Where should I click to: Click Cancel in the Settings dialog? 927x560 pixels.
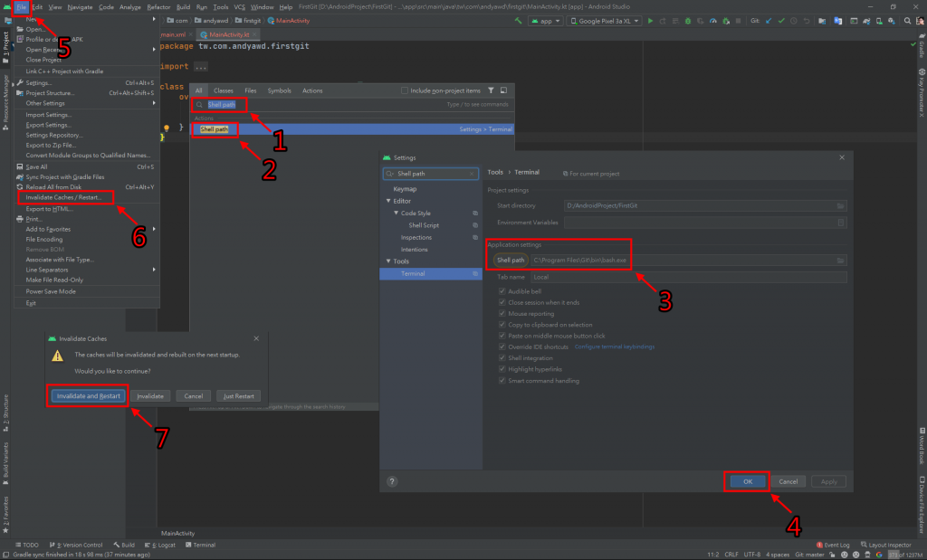788,481
